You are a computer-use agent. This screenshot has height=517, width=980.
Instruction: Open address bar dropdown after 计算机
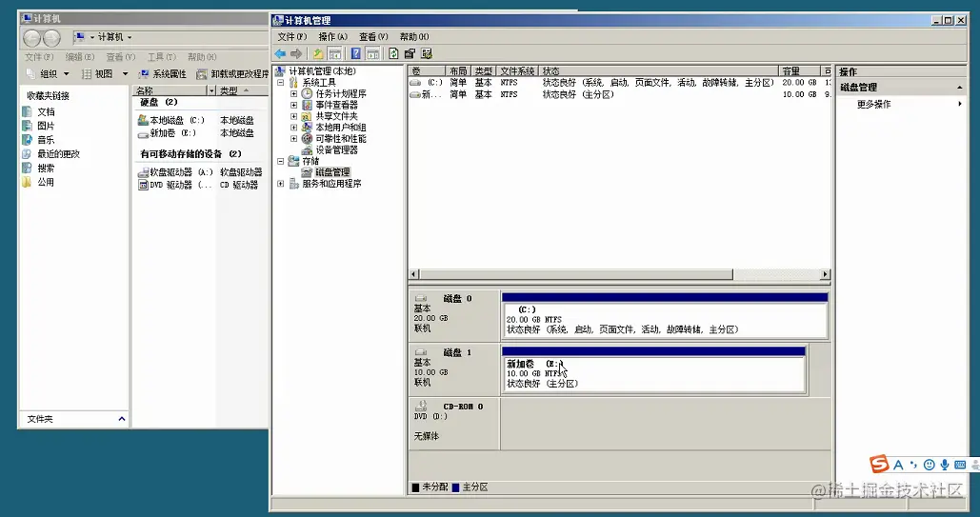pyautogui.click(x=130, y=37)
